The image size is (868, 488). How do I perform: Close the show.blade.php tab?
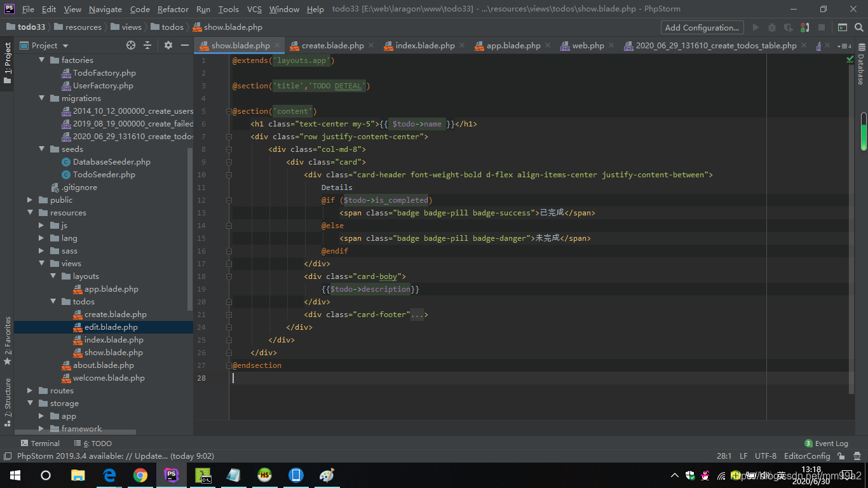click(278, 46)
